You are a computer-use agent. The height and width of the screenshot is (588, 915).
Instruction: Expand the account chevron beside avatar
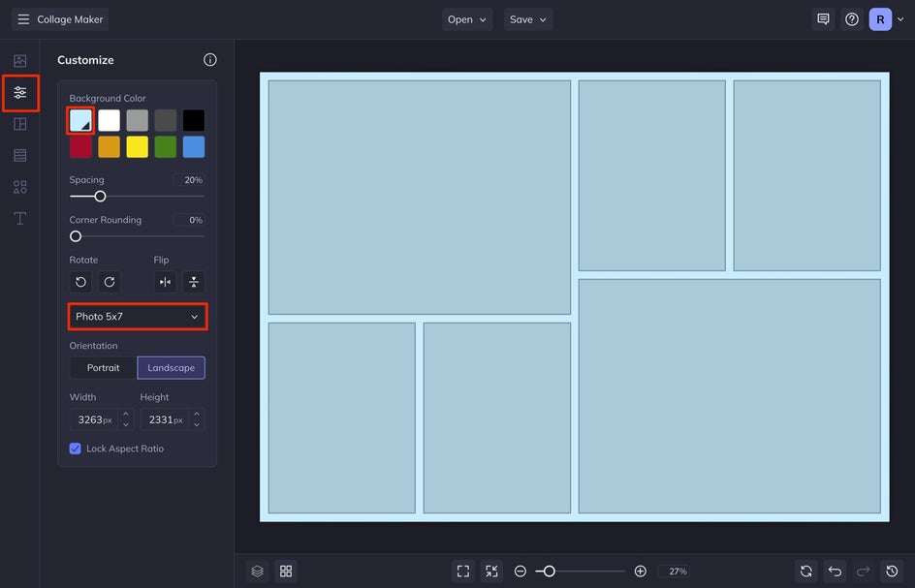coord(900,19)
